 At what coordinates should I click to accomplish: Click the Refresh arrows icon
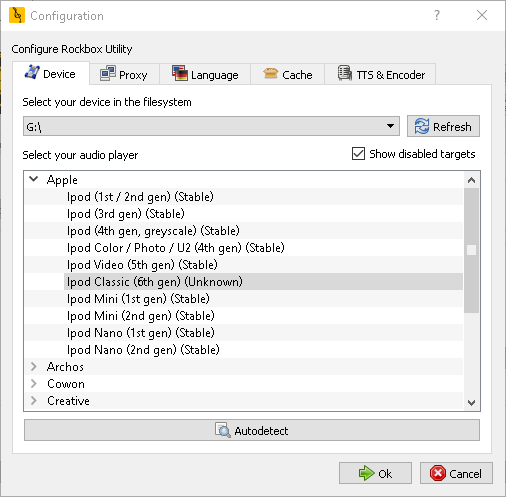422,126
